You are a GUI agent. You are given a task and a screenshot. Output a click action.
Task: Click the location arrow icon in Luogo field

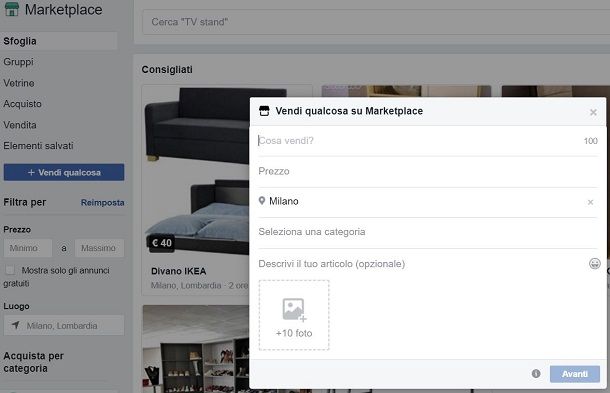pos(16,325)
